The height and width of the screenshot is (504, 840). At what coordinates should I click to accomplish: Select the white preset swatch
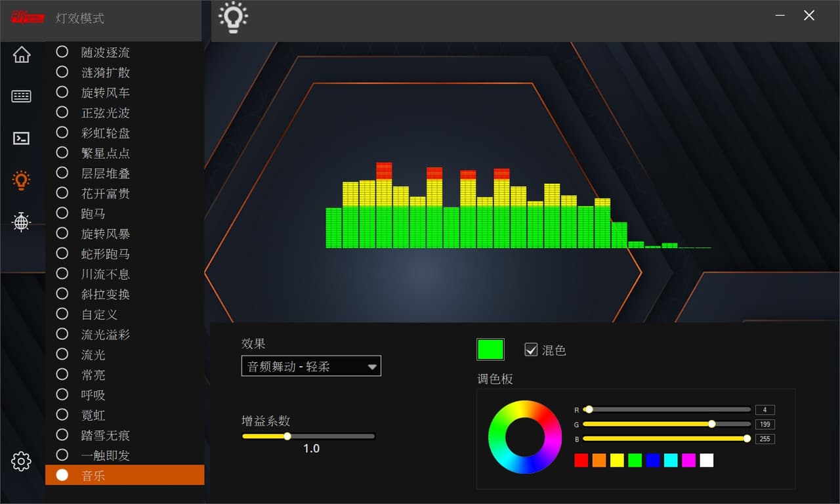(x=706, y=460)
